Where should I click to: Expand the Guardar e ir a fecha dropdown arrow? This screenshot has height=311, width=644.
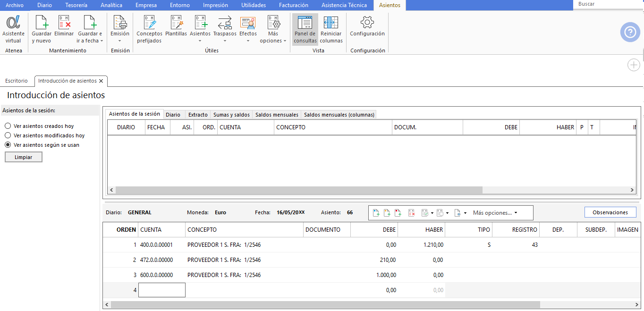102,41
